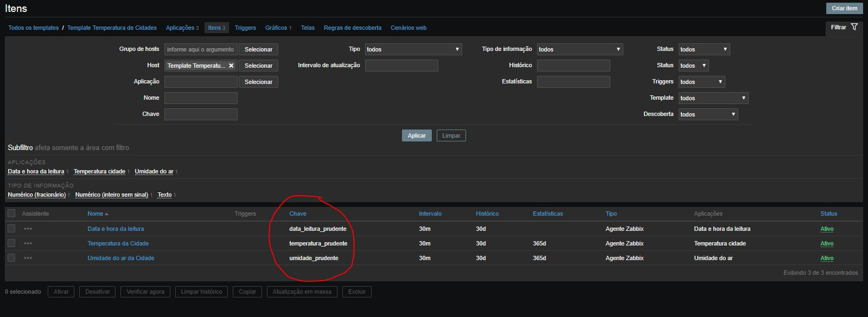Sort items by the Nome column

95,214
